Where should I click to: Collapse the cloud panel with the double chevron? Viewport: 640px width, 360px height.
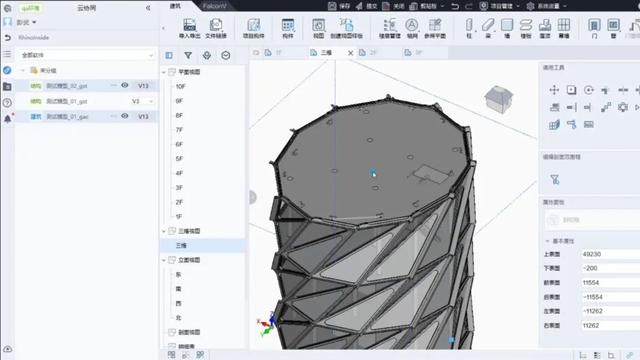coord(148,8)
